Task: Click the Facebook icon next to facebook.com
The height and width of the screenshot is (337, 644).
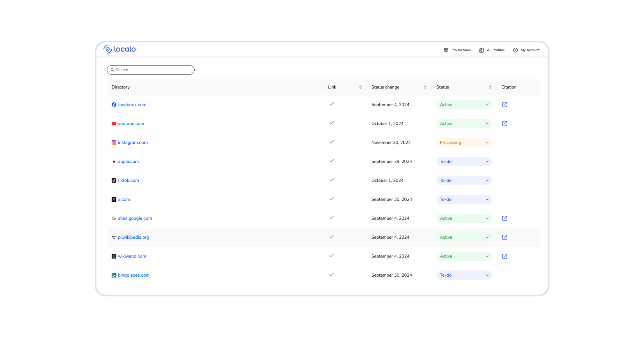Action: 114,104
